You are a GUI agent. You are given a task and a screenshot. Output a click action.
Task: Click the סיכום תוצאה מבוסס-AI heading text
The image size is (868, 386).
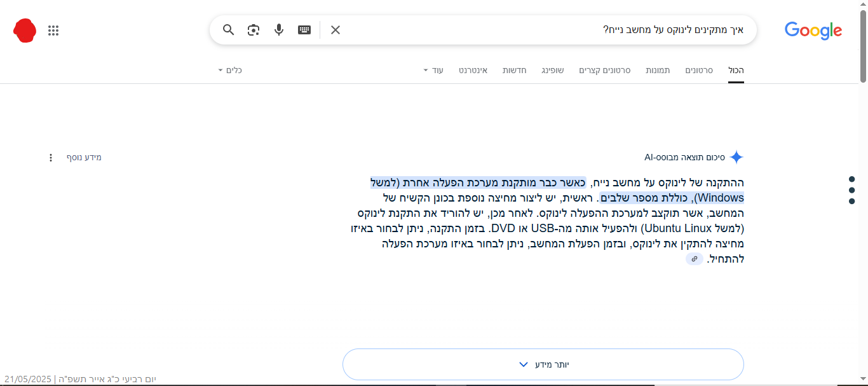(x=685, y=157)
